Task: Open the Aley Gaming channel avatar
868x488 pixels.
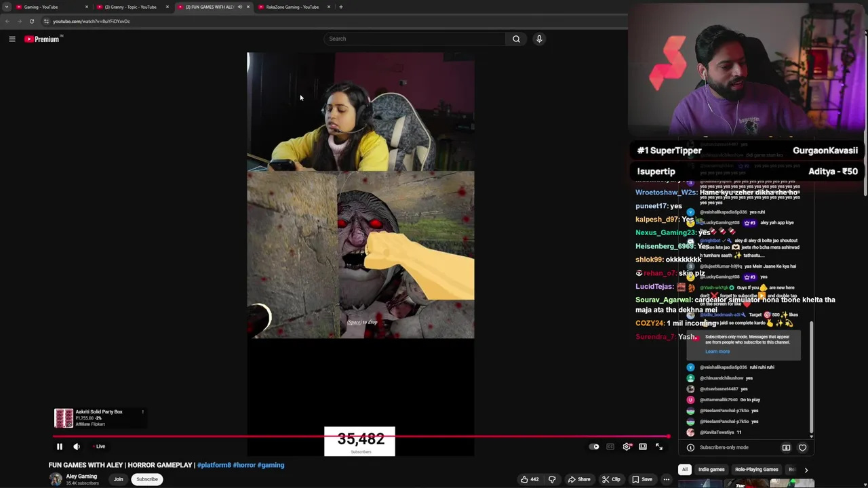Action: pos(56,479)
